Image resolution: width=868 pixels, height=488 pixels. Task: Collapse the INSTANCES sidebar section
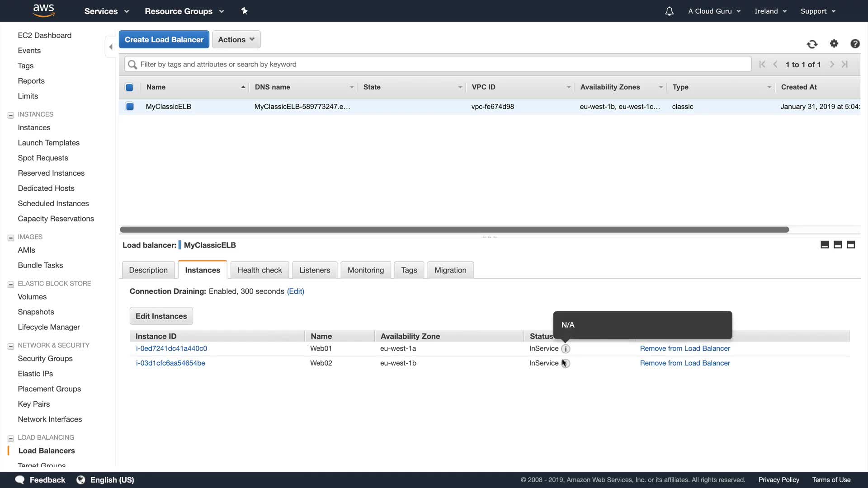(11, 115)
